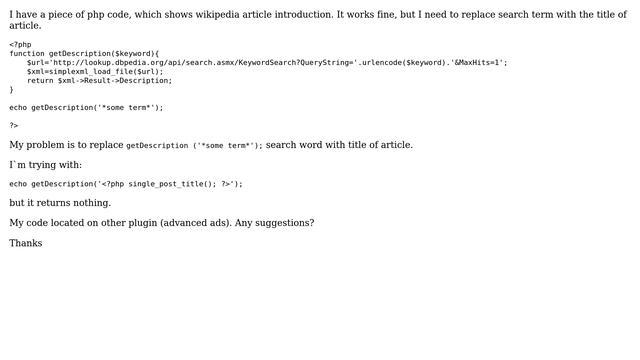Click the "?>" closing PHP tag
This screenshot has height=360, width=640.
[x=14, y=125]
